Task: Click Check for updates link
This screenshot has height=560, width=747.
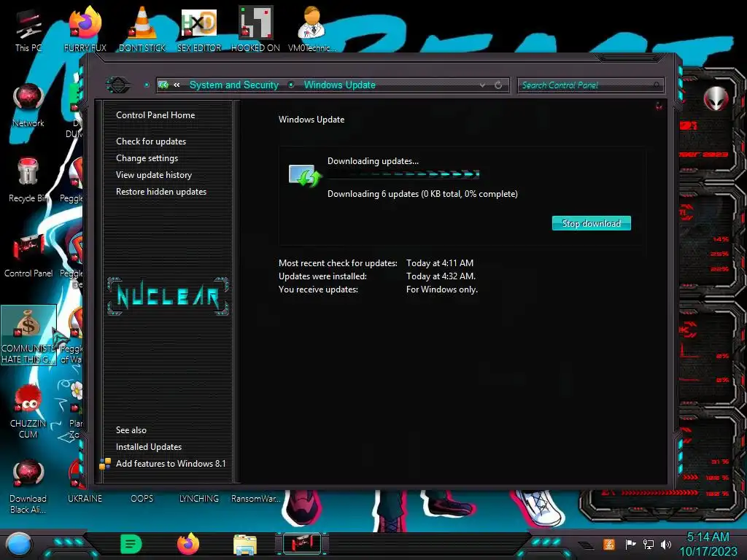Action: click(151, 141)
